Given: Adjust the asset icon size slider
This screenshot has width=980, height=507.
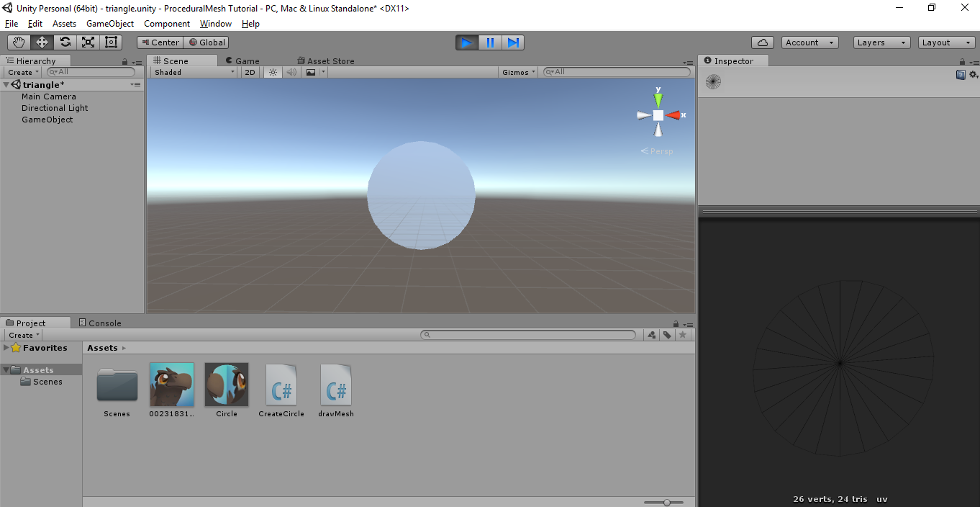Looking at the screenshot, I should (x=667, y=502).
